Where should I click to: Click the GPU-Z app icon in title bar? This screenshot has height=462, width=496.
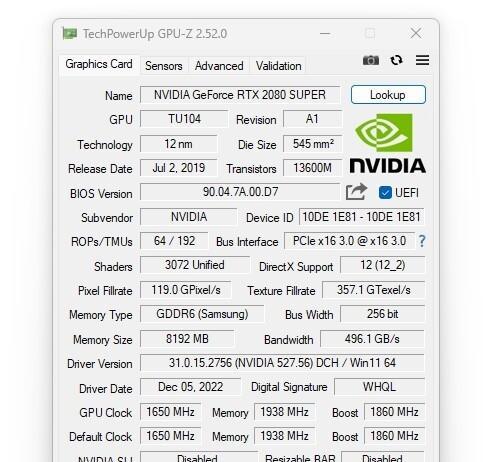point(70,34)
